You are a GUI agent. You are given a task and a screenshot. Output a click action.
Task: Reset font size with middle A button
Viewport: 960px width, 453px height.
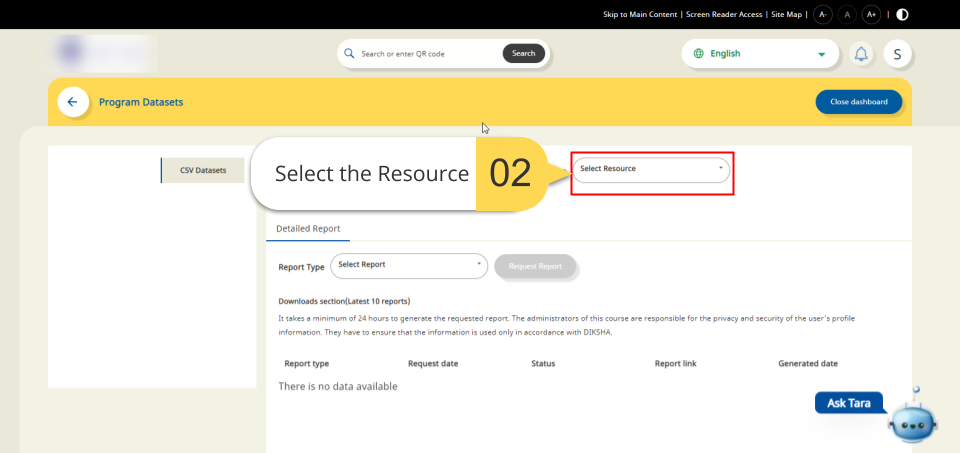click(847, 14)
